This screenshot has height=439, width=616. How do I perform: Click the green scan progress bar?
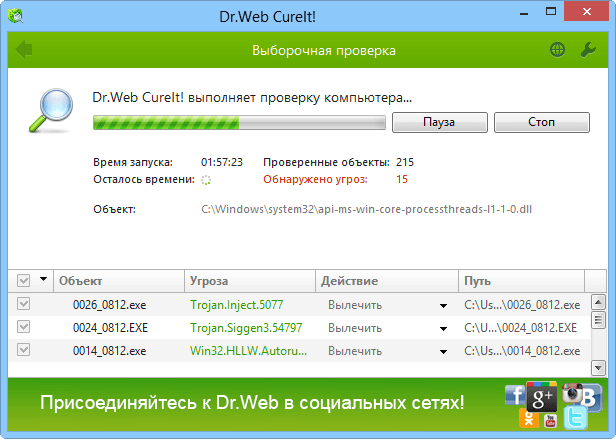pos(239,123)
